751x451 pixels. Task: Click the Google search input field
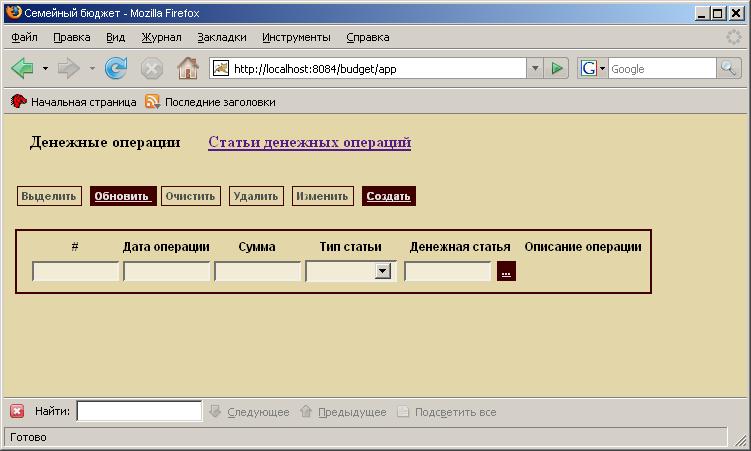tap(662, 68)
